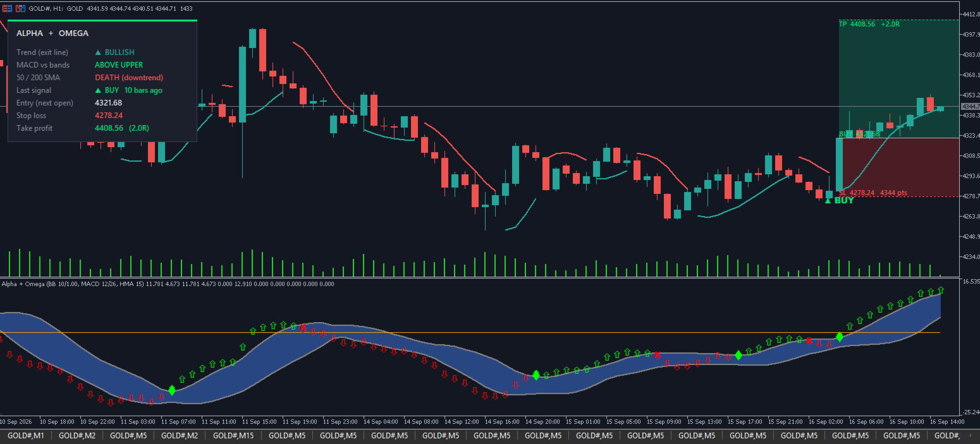Click the ALPHA + OMEGA panel title
This screenshot has height=444, width=980.
point(52,33)
